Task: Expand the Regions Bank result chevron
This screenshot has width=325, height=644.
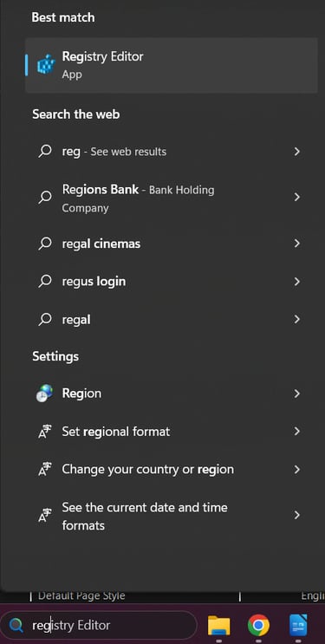Action: [297, 198]
